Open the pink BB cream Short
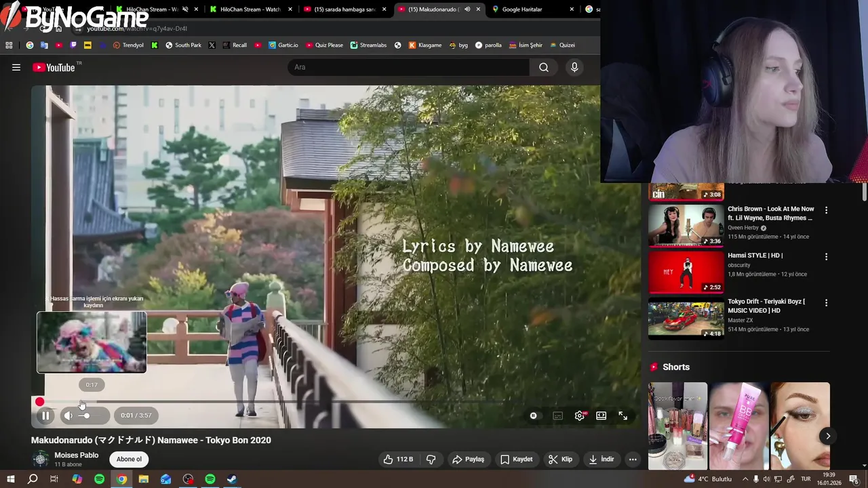Screen dimensions: 868x488 [739, 426]
